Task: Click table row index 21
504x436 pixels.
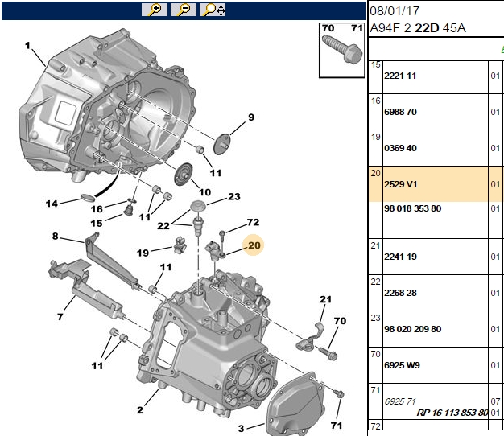Action: pos(375,245)
